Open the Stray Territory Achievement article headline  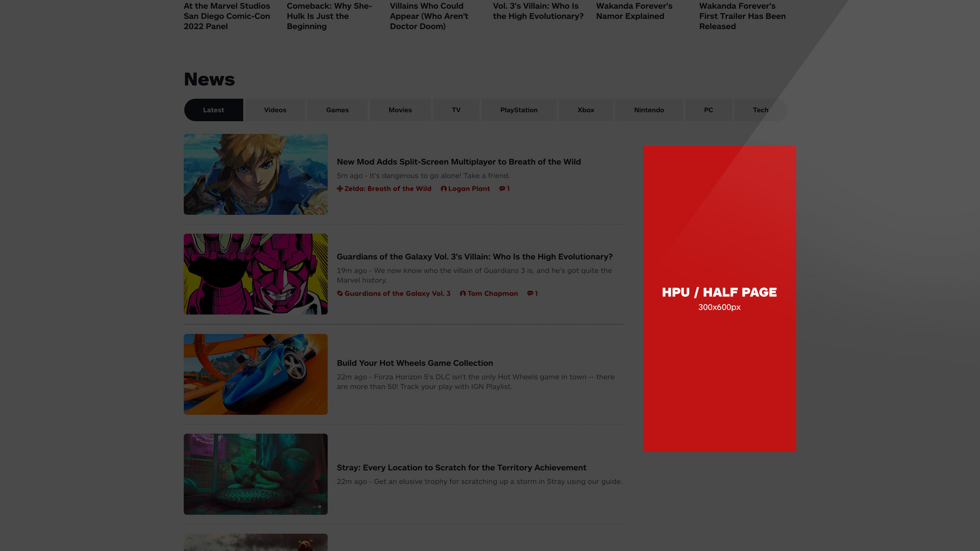point(461,467)
